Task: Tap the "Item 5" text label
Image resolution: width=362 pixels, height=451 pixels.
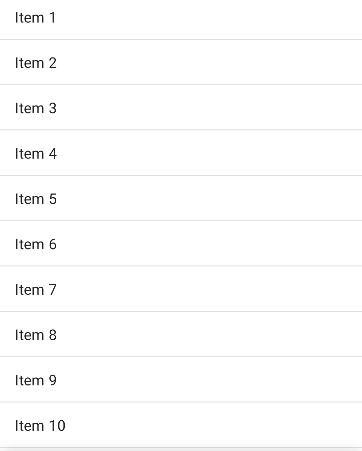Action: tap(36, 199)
